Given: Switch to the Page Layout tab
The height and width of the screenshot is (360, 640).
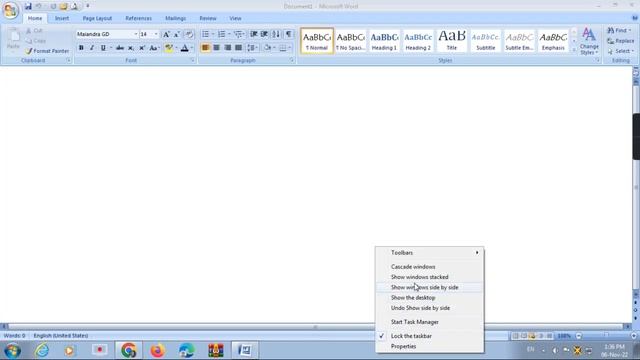Looking at the screenshot, I should tap(97, 18).
